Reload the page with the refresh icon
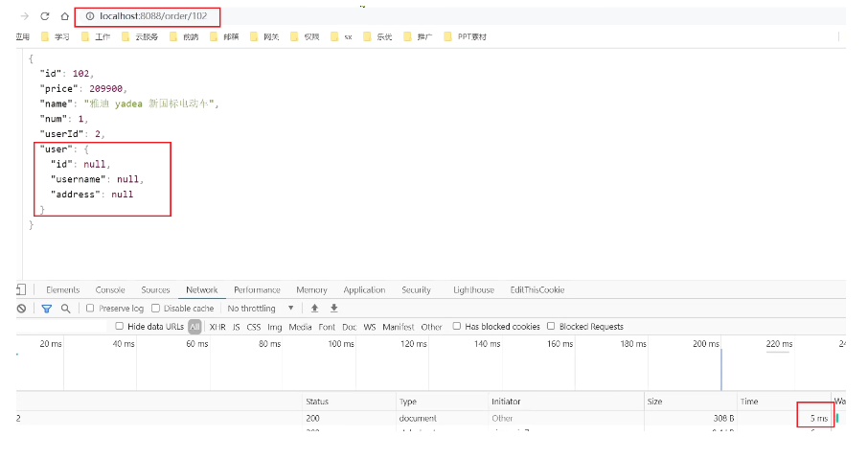Screen dimensions: 868x460 (44, 16)
